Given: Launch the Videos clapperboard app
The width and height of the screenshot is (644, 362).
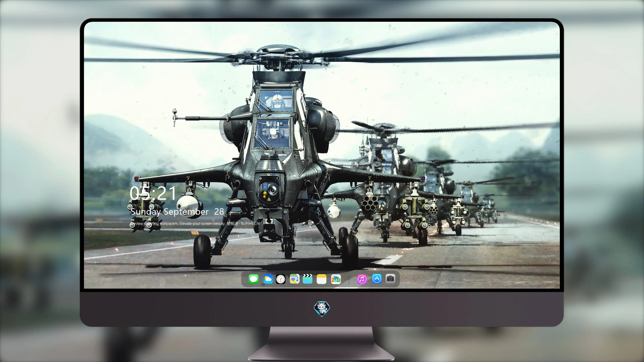Looking at the screenshot, I should click(308, 279).
